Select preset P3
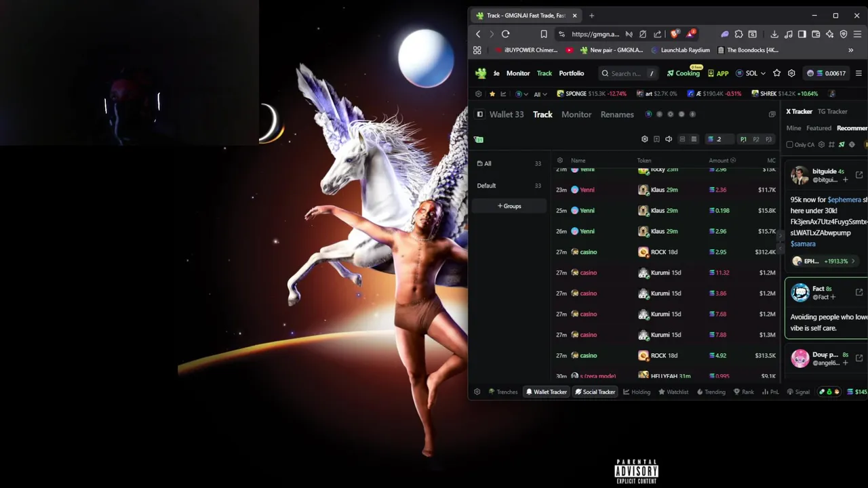The width and height of the screenshot is (868, 488). [768, 139]
